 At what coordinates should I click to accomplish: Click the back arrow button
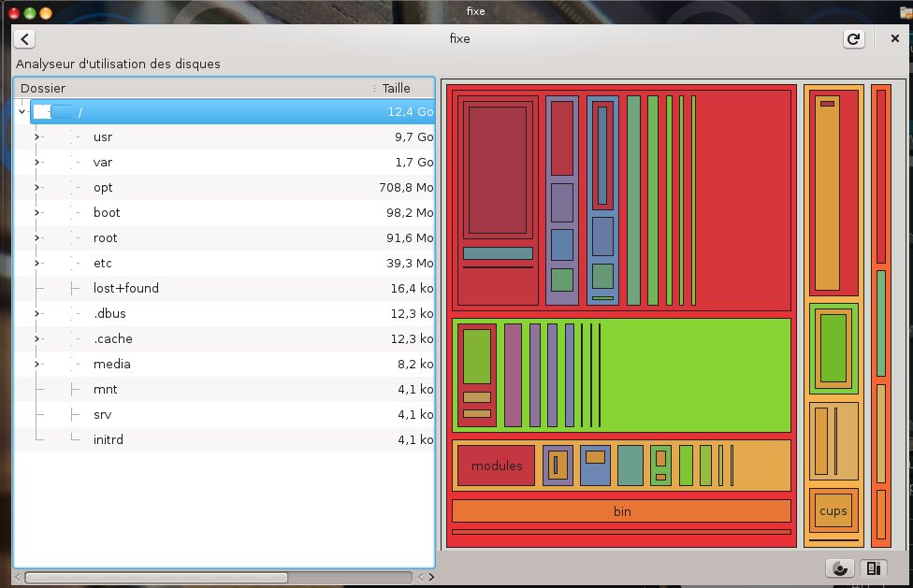coord(24,39)
